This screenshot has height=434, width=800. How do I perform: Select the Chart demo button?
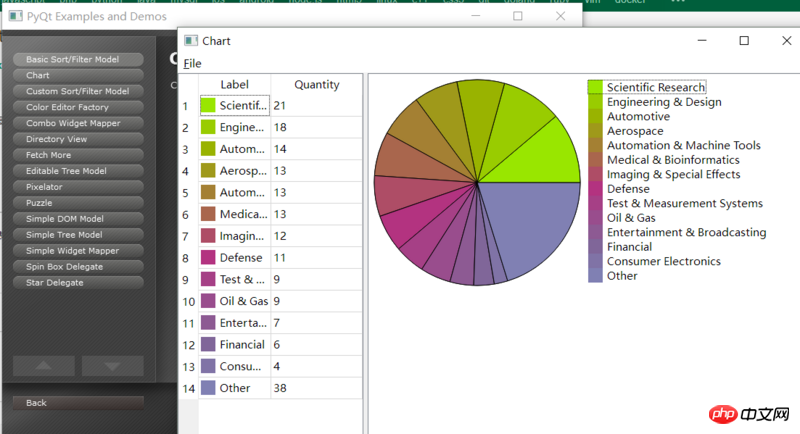[x=78, y=75]
